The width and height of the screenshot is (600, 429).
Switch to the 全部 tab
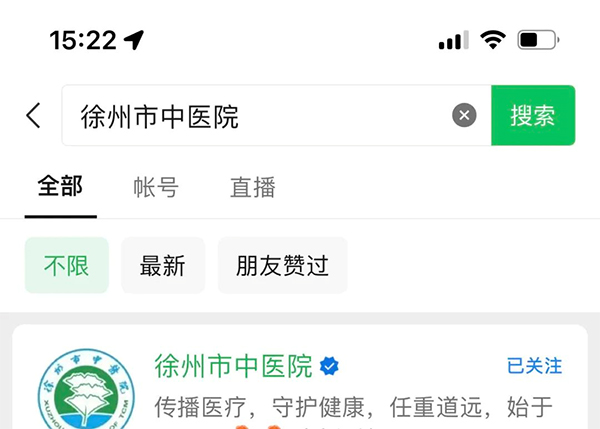tap(60, 186)
